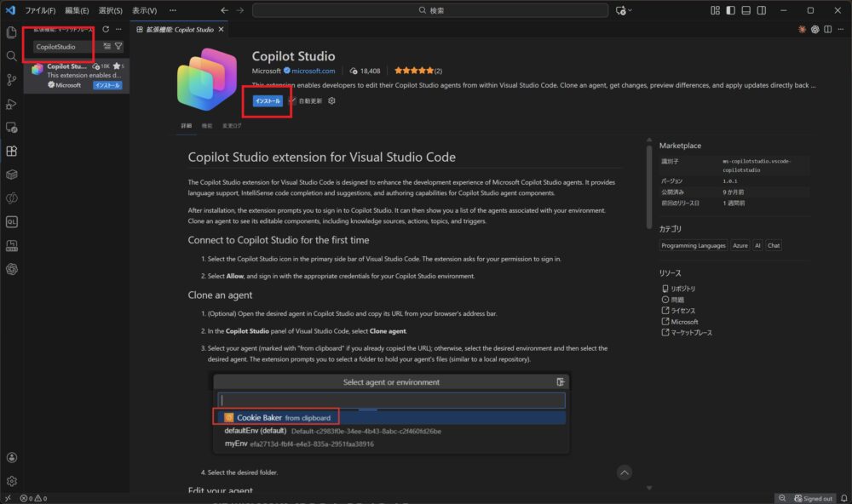Open the microsoft.com publisher link

click(315, 71)
